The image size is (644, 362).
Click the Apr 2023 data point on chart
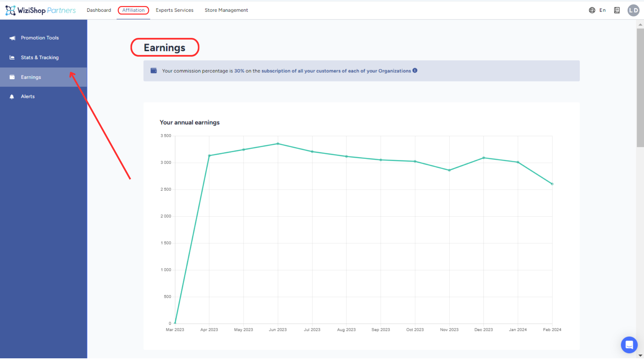click(x=209, y=156)
